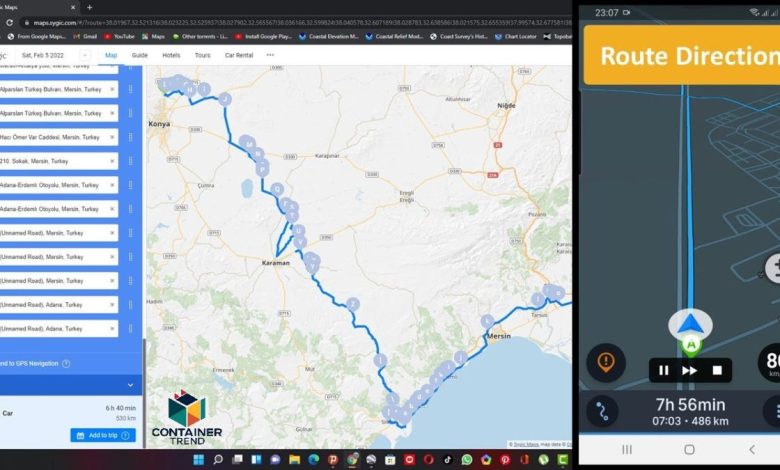Image resolution: width=780 pixels, height=470 pixels.
Task: Open the From Google Maps bookmark
Action: [x=36, y=36]
